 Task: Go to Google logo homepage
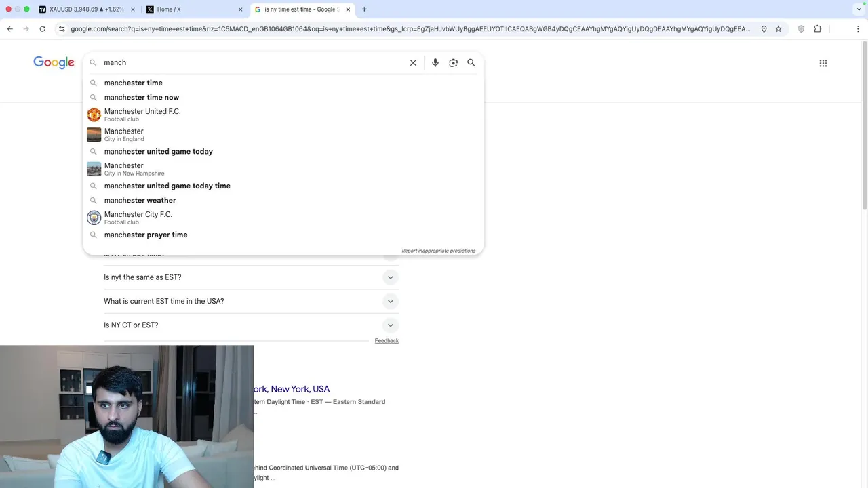coord(54,62)
